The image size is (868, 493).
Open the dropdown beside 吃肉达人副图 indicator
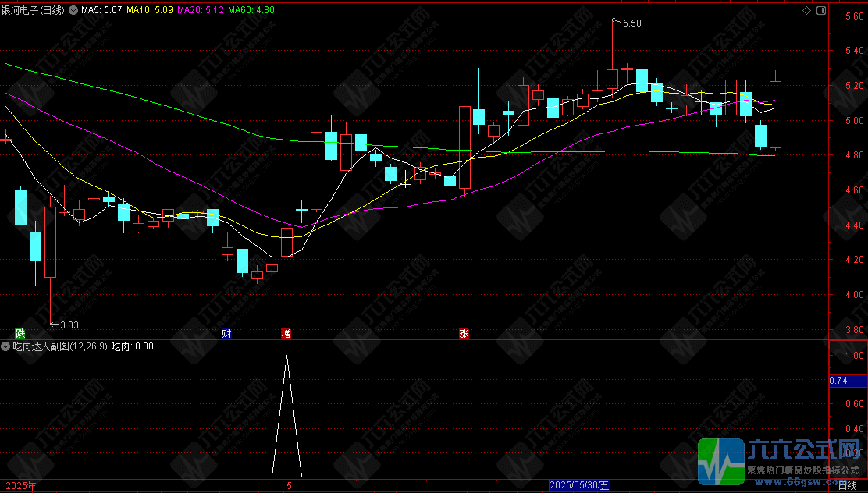pos(5,346)
